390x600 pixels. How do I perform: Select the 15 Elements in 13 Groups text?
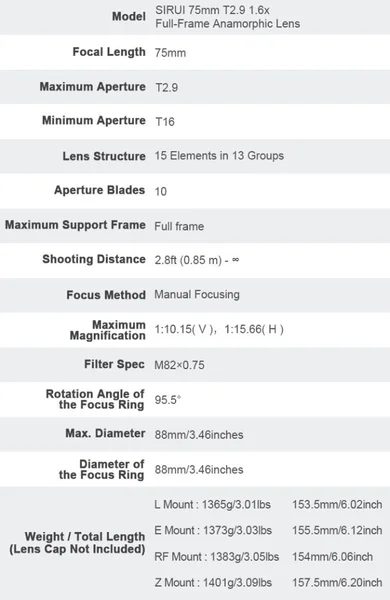click(219, 156)
